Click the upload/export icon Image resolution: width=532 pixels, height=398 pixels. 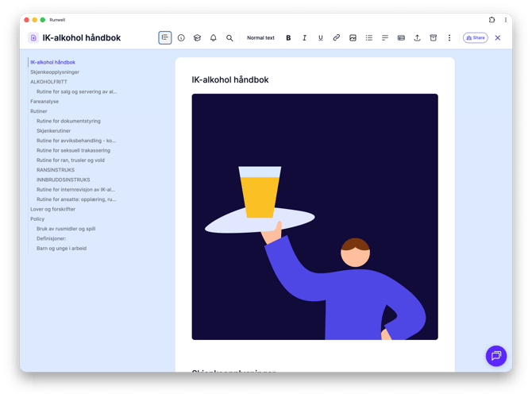(x=417, y=37)
